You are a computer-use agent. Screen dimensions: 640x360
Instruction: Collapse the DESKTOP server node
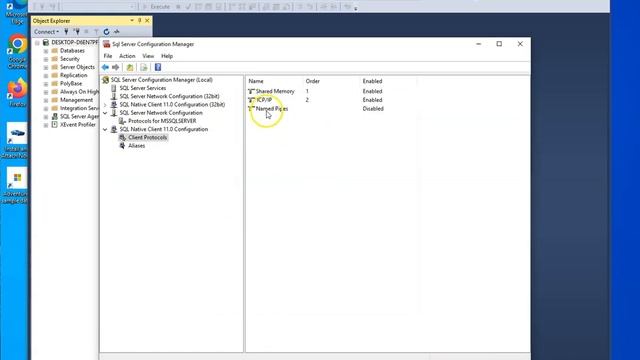click(37, 42)
